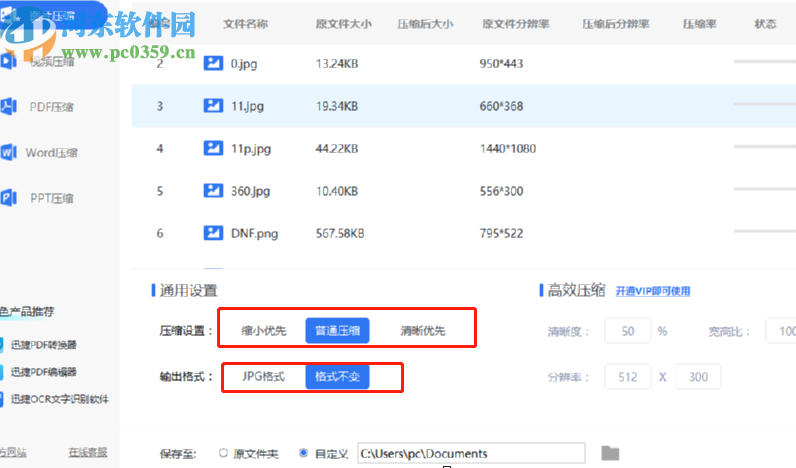
Task: Click the image icon next to 11p.jpg
Action: coord(213,148)
